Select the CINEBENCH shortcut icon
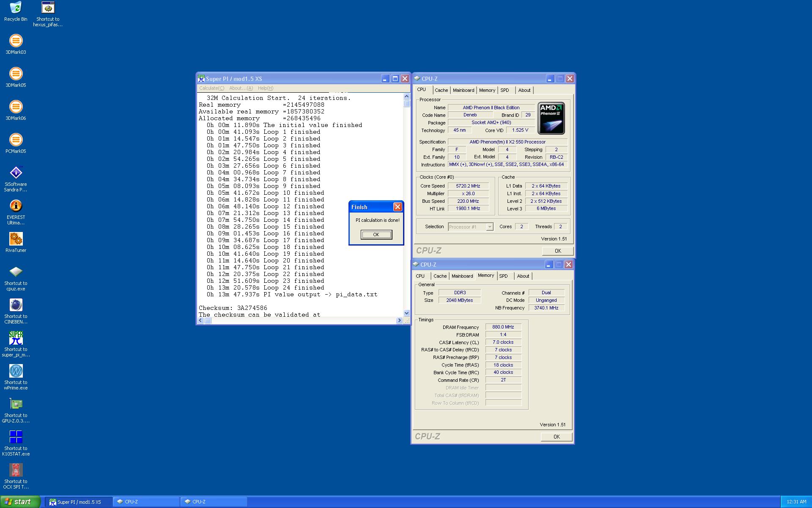 click(16, 311)
